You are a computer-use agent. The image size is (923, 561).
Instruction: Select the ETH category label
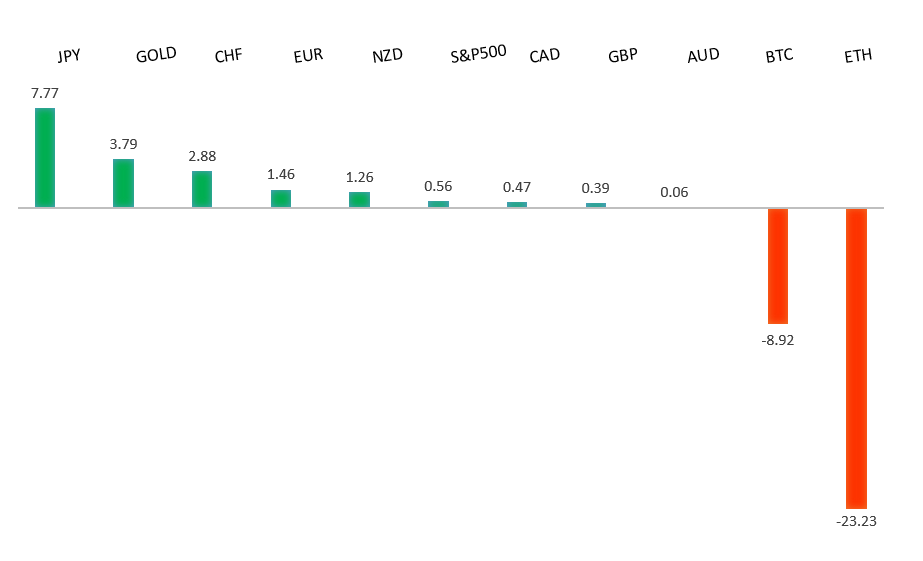tap(858, 56)
